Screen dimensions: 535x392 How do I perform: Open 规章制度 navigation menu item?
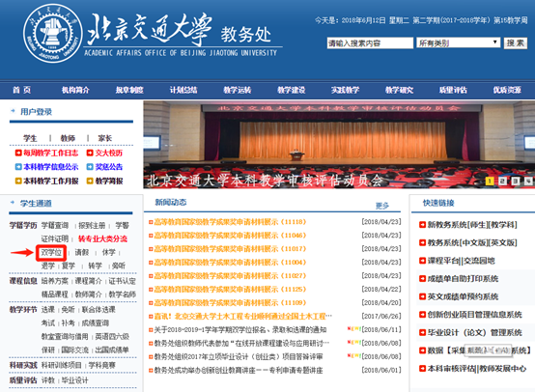129,90
